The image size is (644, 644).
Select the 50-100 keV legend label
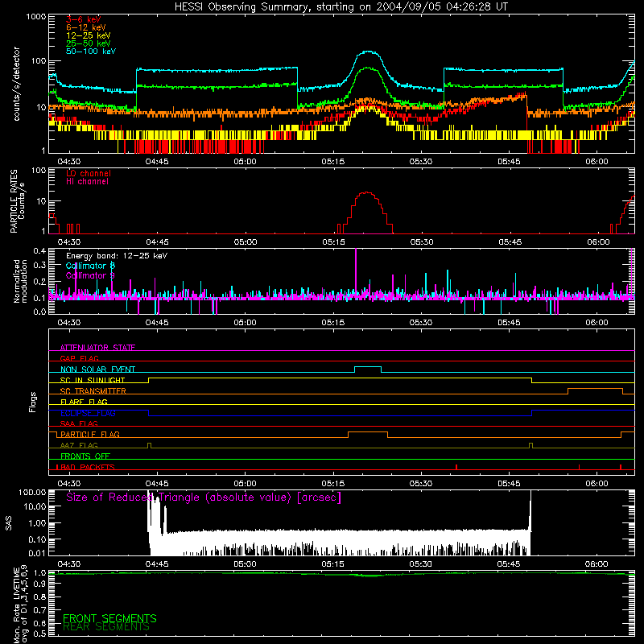click(x=91, y=51)
